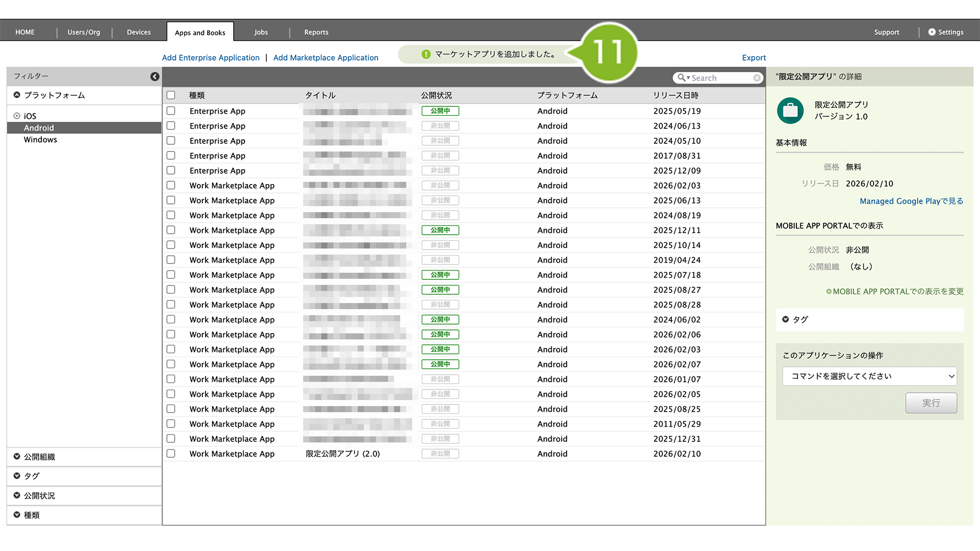The image size is (980, 551).
Task: Click the 非公開 badge for 限定公開アプリ row
Action: coord(440,453)
